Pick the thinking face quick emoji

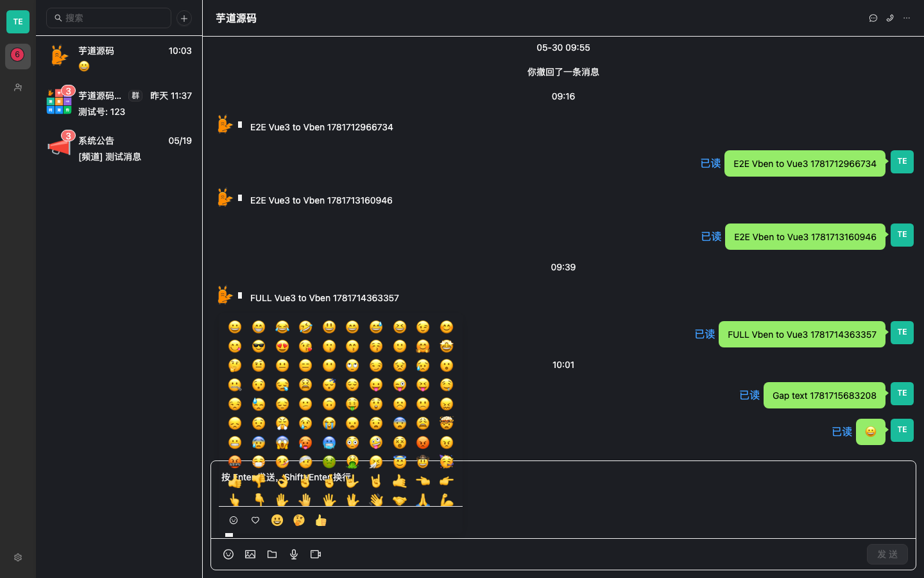[299, 520]
